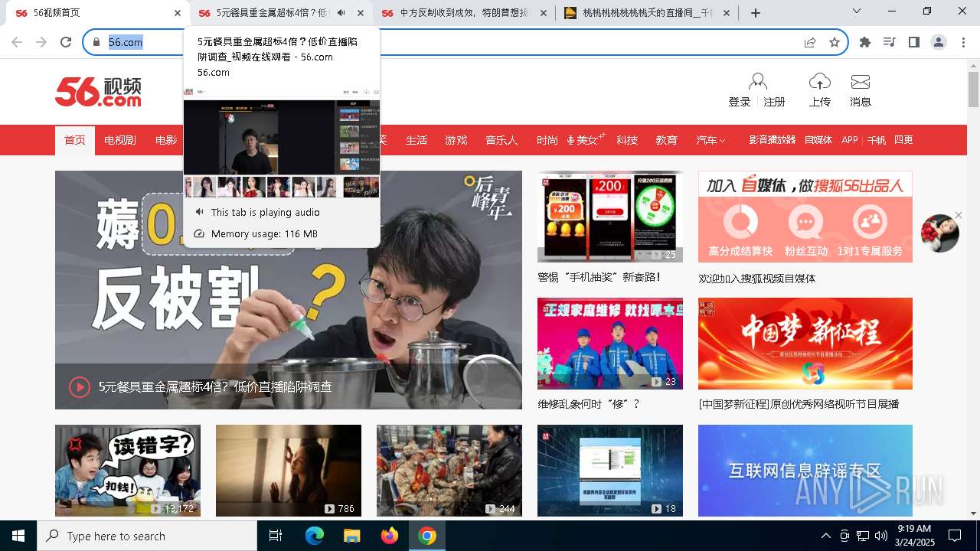Screen dimensions: 980x551
Task: Click the Windows search box
Action: point(147,536)
